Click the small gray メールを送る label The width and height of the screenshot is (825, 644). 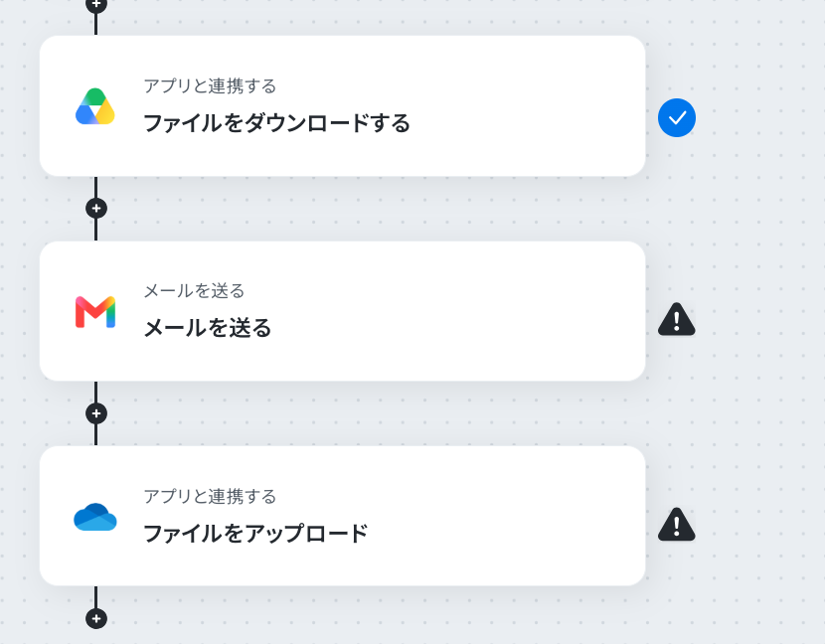click(x=194, y=290)
